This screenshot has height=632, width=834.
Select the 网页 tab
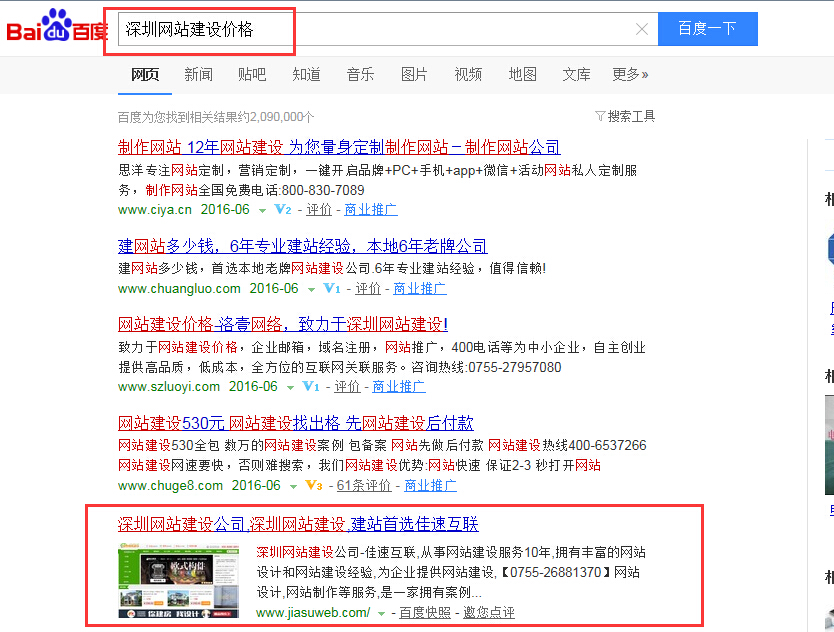click(145, 74)
